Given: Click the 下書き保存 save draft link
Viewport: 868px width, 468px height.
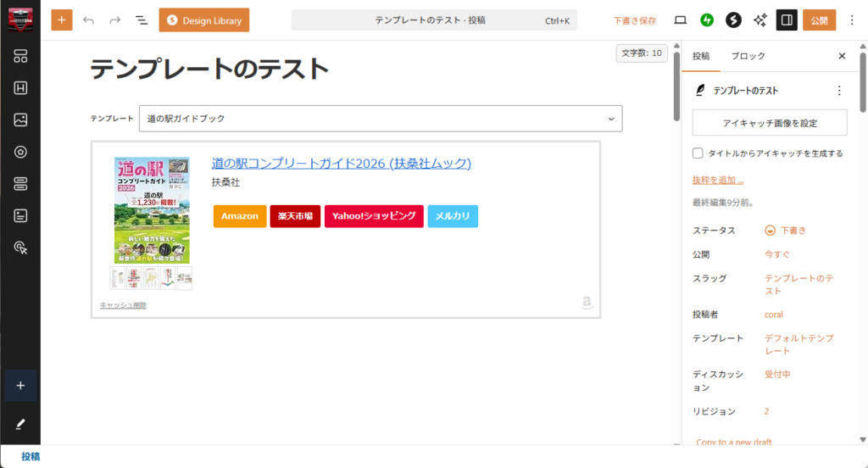Looking at the screenshot, I should point(635,20).
